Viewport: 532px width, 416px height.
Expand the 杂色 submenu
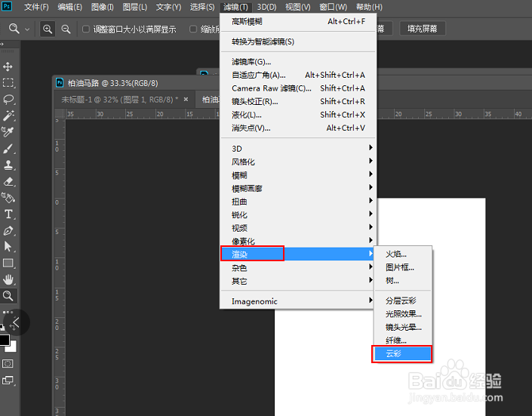(298, 267)
